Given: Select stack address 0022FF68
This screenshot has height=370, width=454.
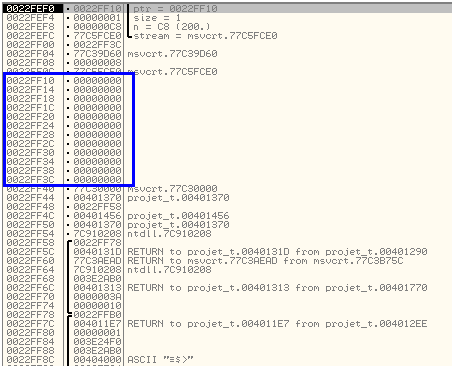Looking at the screenshot, I should (x=30, y=278).
